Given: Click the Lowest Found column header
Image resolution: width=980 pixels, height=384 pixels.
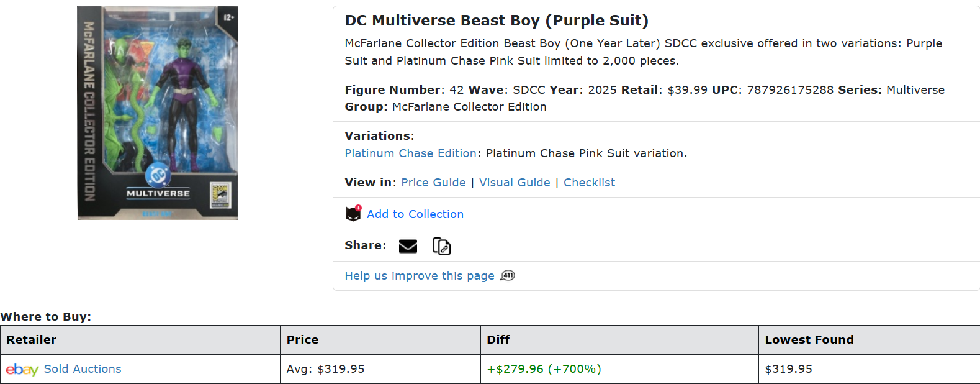Looking at the screenshot, I should pyautogui.click(x=809, y=340).
